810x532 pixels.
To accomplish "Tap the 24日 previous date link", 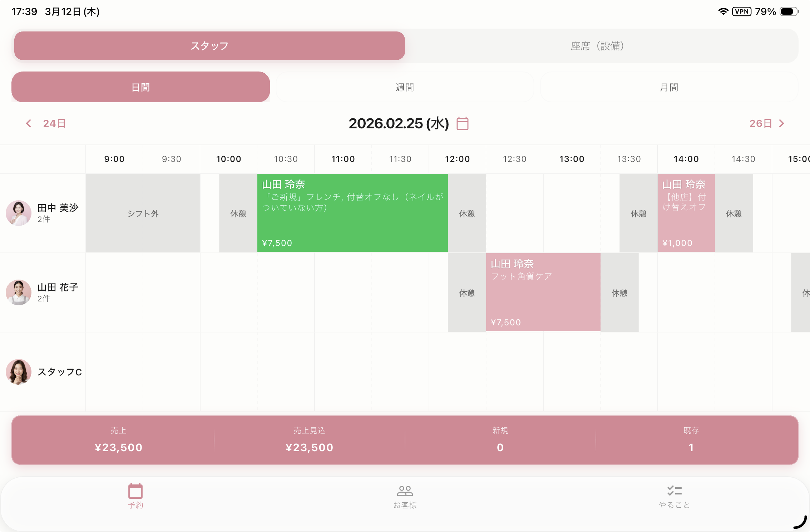I will (x=54, y=123).
